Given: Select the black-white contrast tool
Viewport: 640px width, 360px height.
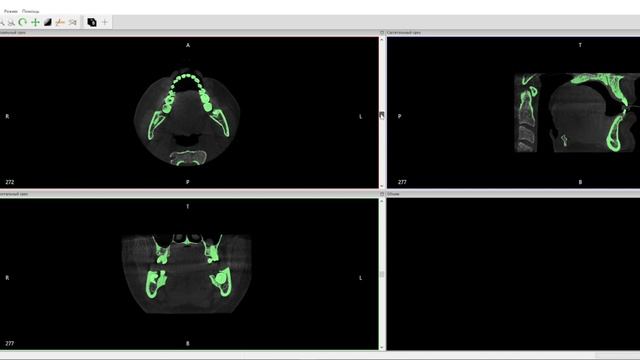Looking at the screenshot, I should click(x=48, y=22).
